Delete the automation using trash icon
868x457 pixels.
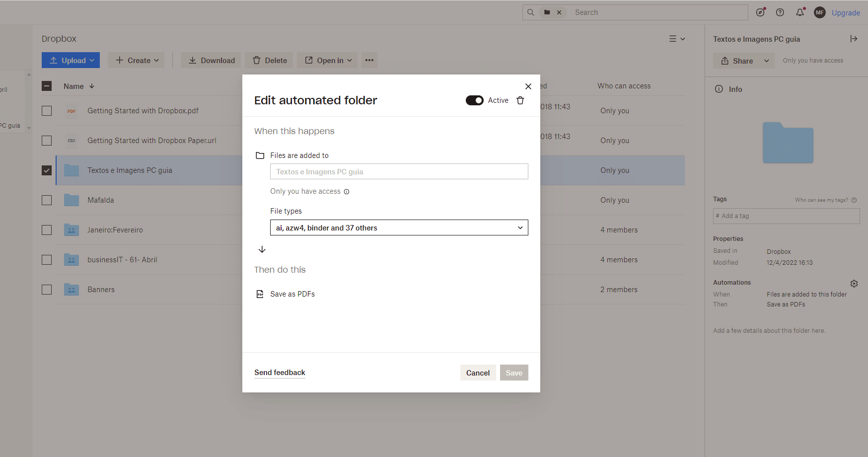[x=520, y=100]
